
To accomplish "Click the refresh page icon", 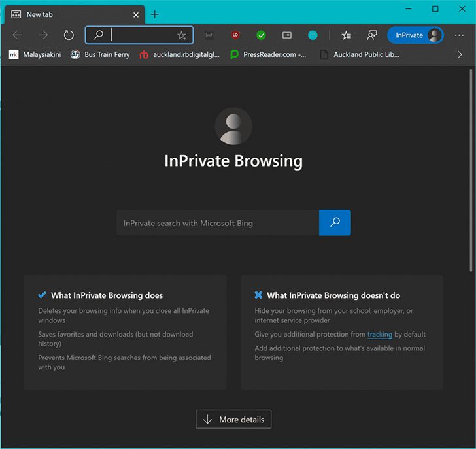I will pos(69,35).
